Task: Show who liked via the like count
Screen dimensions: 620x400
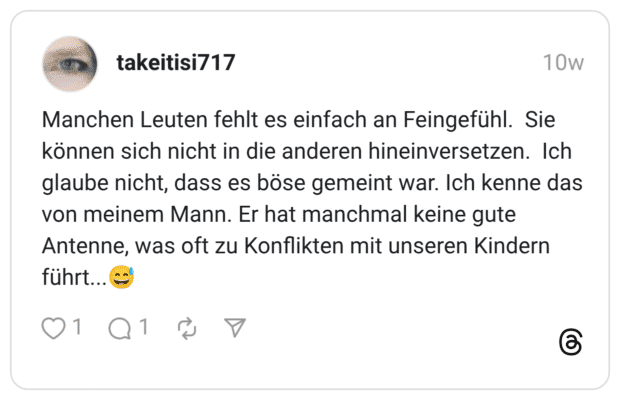Action: pyautogui.click(x=76, y=327)
